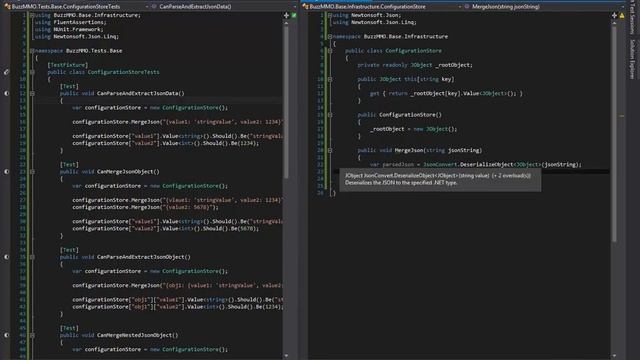
Task: Collapse the MergeJson method block in right pane
Action: tap(330, 150)
